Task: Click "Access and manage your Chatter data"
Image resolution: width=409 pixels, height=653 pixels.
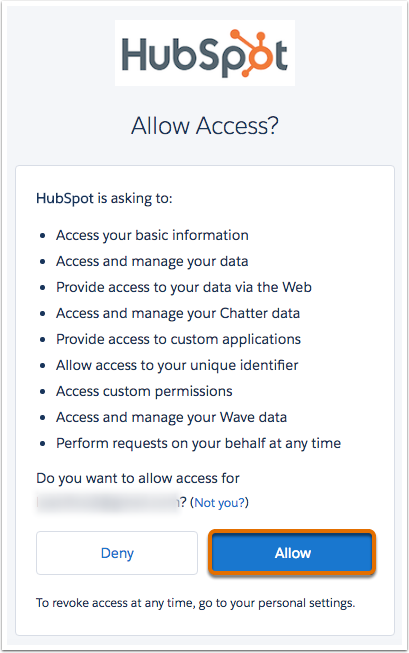Action: point(178,313)
